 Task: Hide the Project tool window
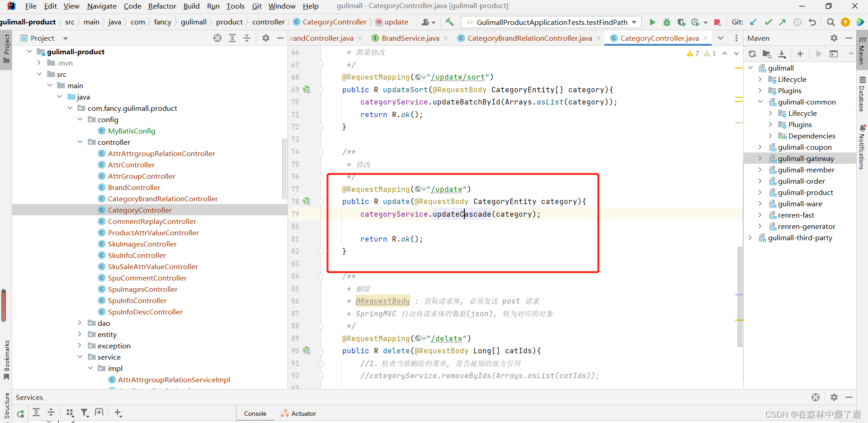[280, 38]
